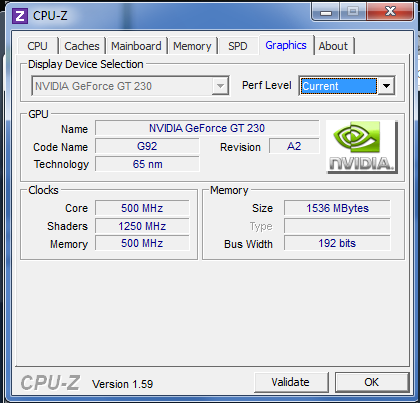Click the Memory Size value field
Image resolution: width=420 pixels, height=403 pixels.
(x=337, y=208)
